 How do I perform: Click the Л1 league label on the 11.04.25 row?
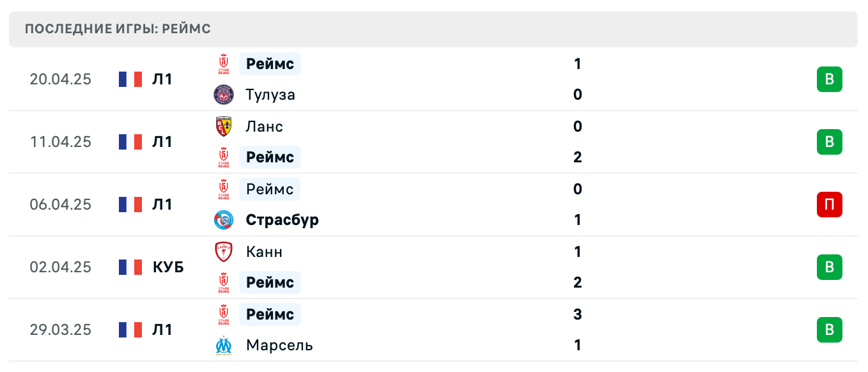click(x=163, y=142)
